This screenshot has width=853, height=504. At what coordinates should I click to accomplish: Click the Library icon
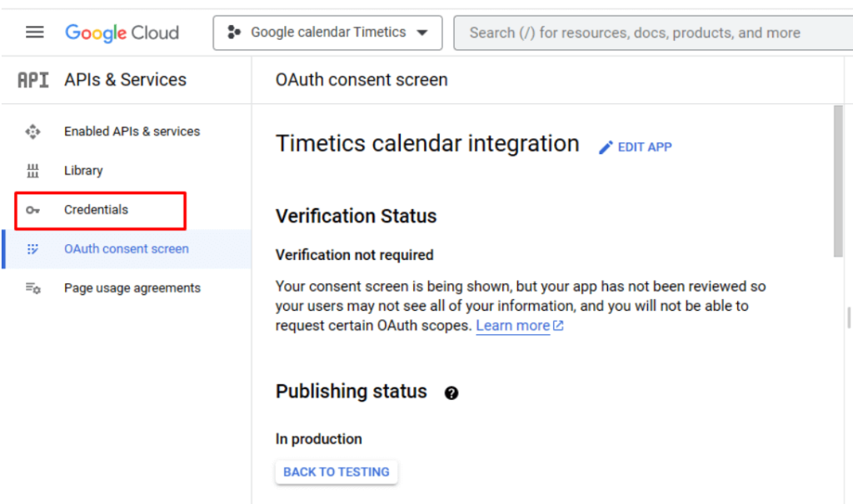32,171
